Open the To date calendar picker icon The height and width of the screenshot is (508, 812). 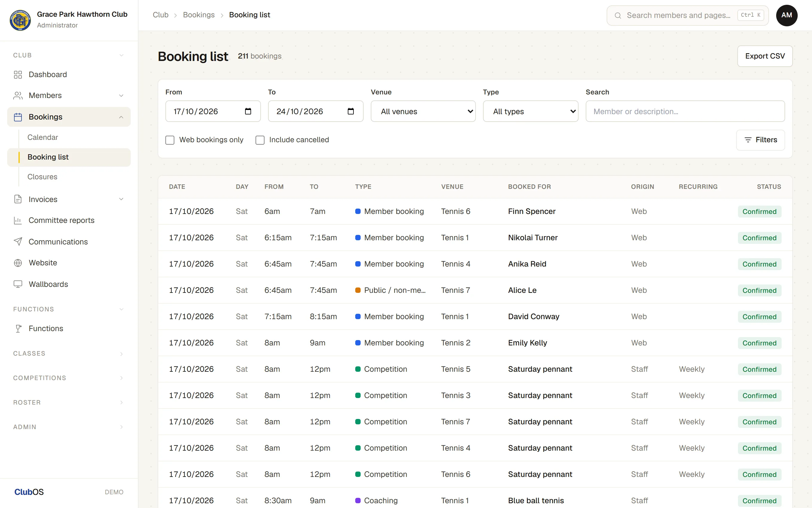coord(351,111)
